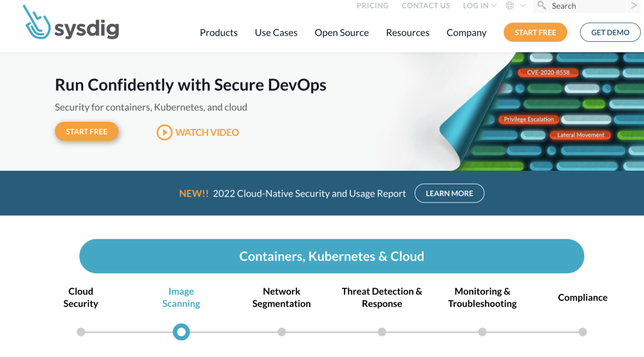The width and height of the screenshot is (644, 357).
Task: Go to the Pricing page
Action: 372,5
